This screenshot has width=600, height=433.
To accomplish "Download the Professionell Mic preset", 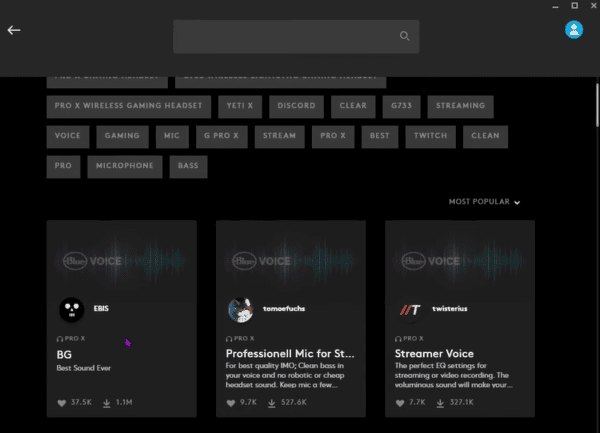I will click(271, 403).
